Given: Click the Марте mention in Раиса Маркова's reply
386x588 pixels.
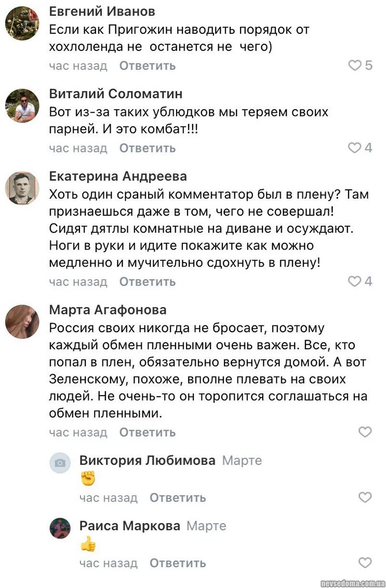Looking at the screenshot, I should click(206, 526).
